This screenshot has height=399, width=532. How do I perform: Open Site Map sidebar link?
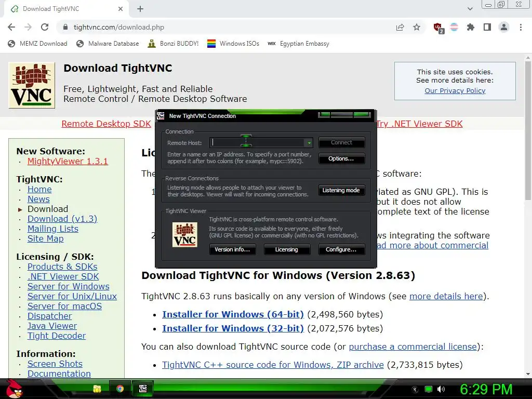point(46,238)
